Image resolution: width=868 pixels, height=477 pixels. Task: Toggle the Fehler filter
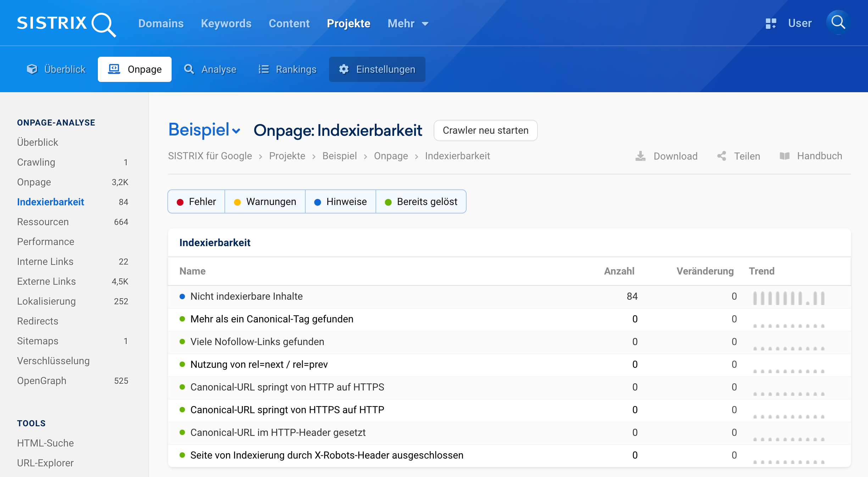(x=196, y=201)
